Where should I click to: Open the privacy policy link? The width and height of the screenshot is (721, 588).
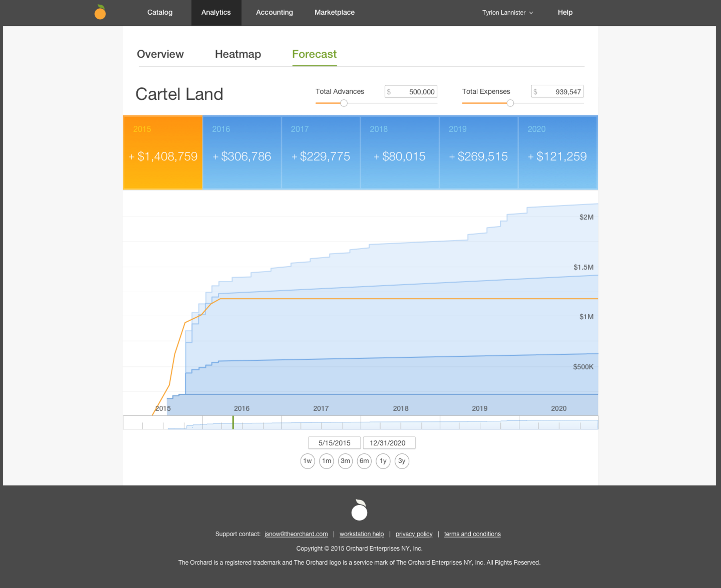pyautogui.click(x=414, y=534)
